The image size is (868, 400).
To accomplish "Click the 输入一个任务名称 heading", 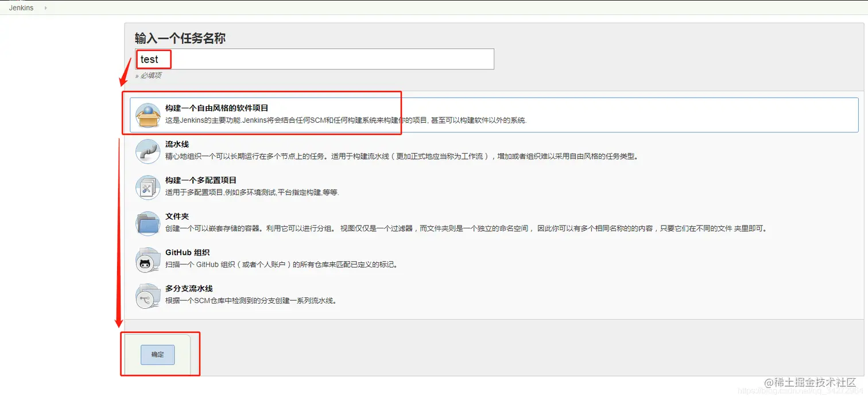I will tap(180, 38).
